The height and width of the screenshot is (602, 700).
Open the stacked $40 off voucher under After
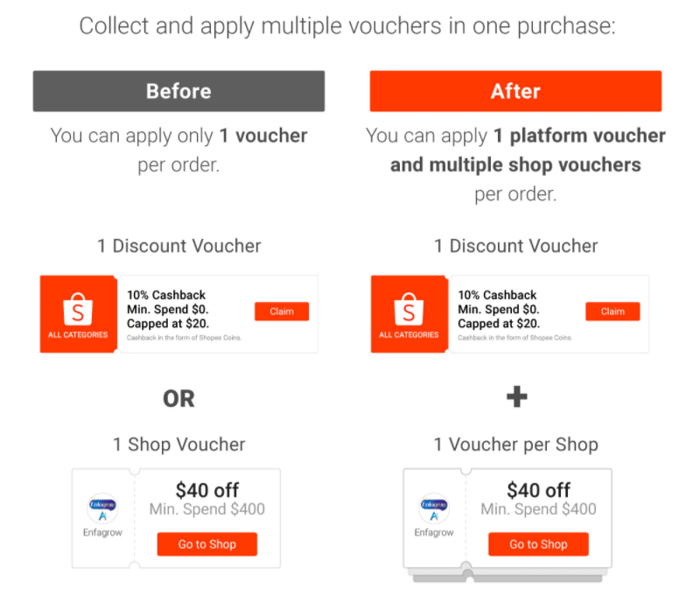507,521
